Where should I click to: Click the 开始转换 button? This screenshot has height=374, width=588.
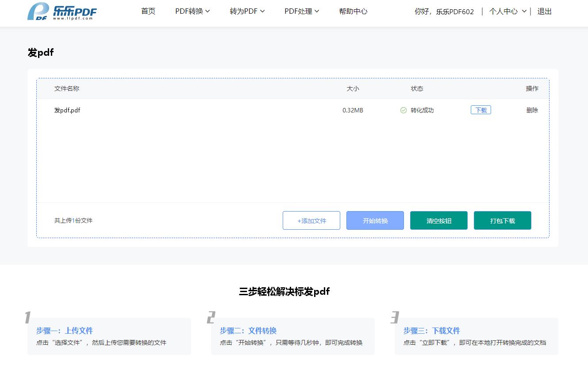(x=375, y=220)
